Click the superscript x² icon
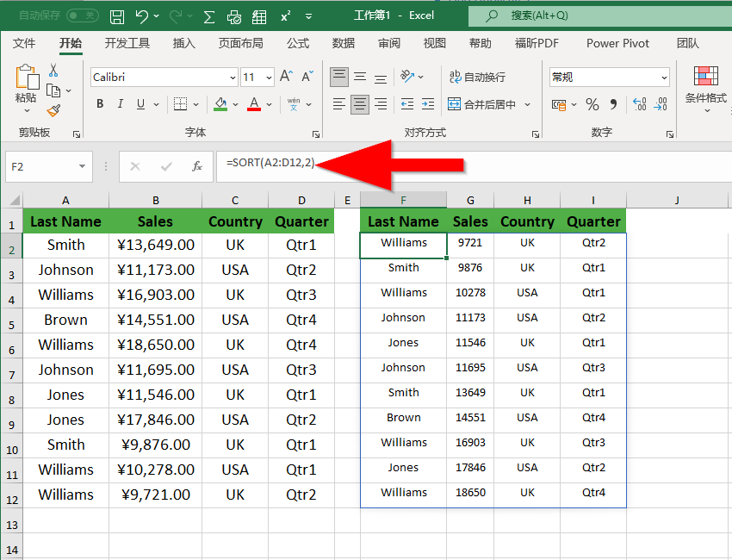The width and height of the screenshot is (732, 560). (285, 17)
